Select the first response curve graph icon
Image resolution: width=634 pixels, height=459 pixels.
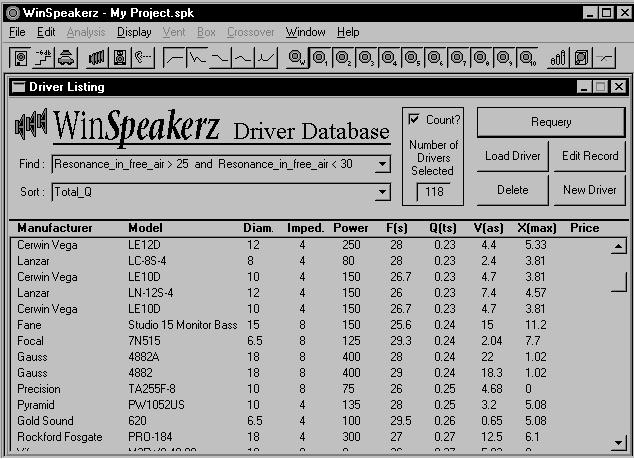pyautogui.click(x=174, y=58)
